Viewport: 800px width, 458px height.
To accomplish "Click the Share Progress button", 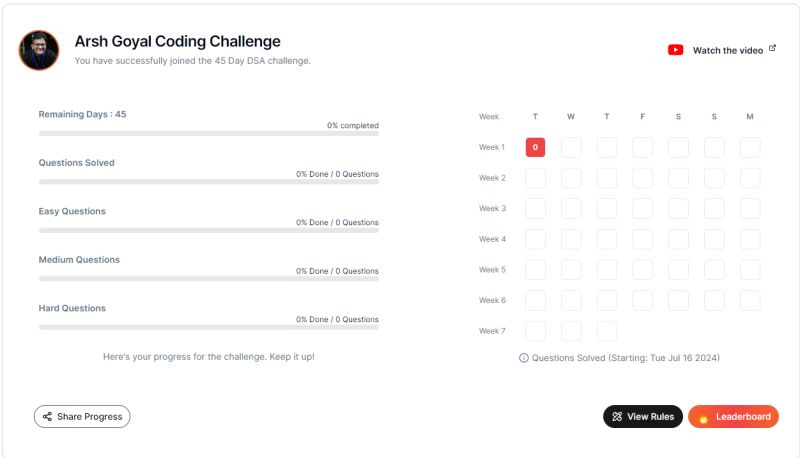I will pos(82,417).
